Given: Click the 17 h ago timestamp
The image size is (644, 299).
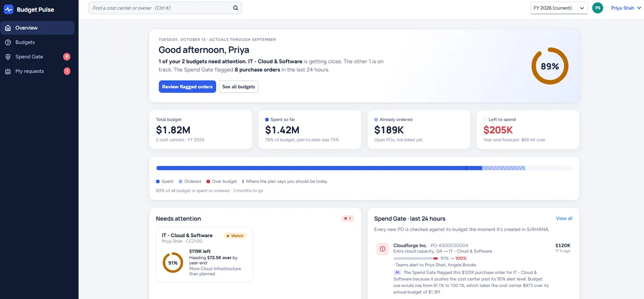Looking at the screenshot, I should [563, 251].
